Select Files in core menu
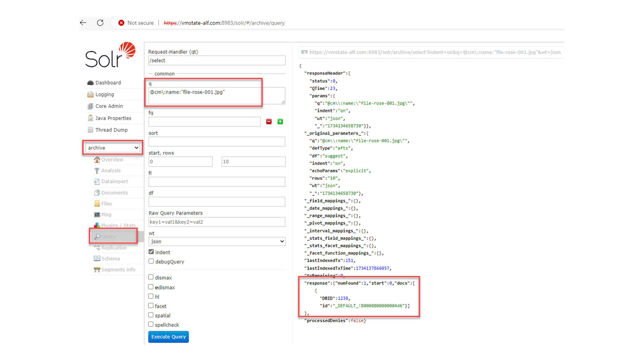The width and height of the screenshot is (644, 362). coord(107,204)
